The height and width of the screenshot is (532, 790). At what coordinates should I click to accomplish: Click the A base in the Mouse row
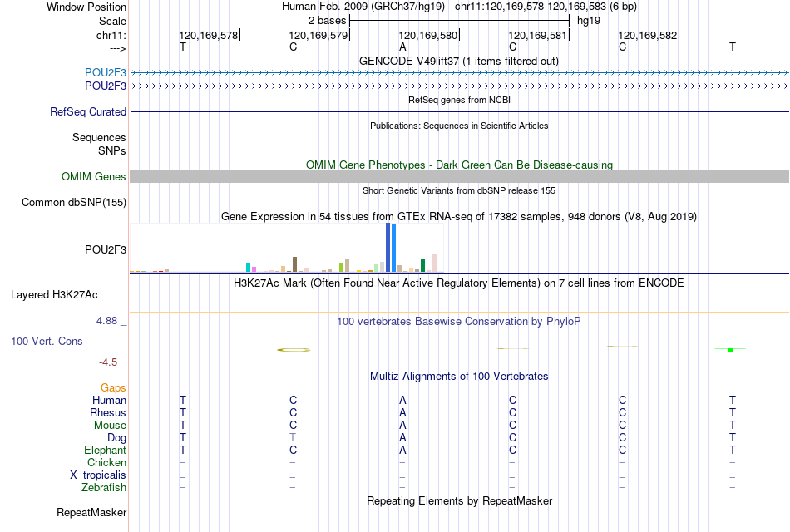(x=402, y=425)
